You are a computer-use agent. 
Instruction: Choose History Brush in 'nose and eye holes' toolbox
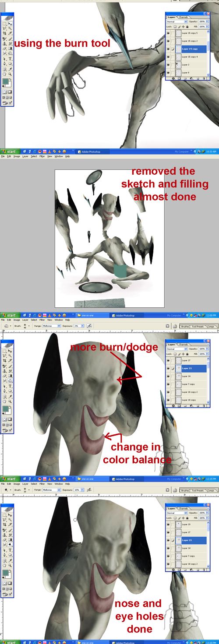10,535
